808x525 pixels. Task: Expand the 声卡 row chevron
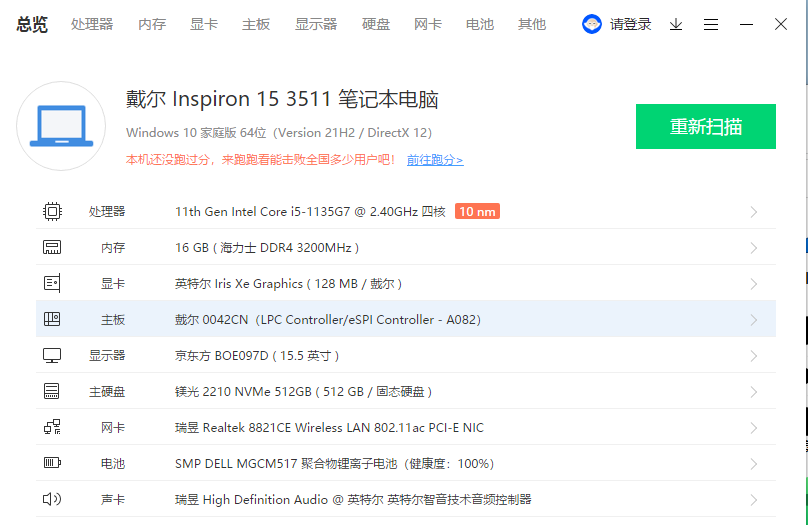[754, 500]
